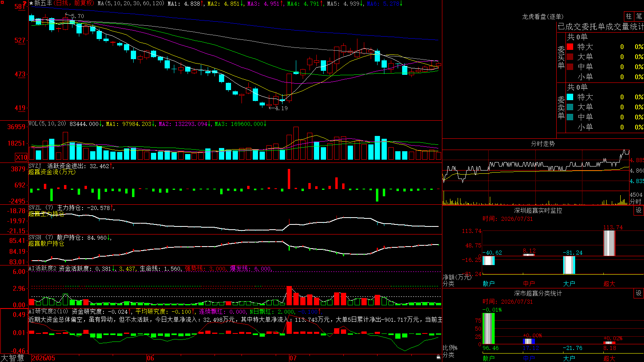Click the (日线, 前复权) period label
Viewport: 644px width, 362px height.
pos(74,3)
